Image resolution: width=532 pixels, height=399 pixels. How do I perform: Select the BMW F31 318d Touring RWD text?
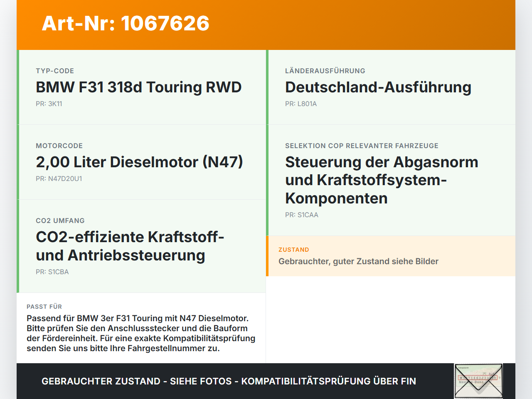(139, 87)
